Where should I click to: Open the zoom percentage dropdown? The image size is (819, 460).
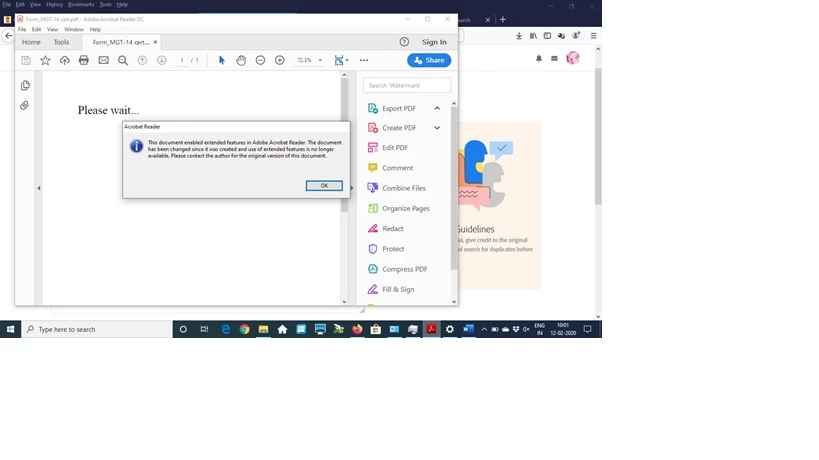320,61
